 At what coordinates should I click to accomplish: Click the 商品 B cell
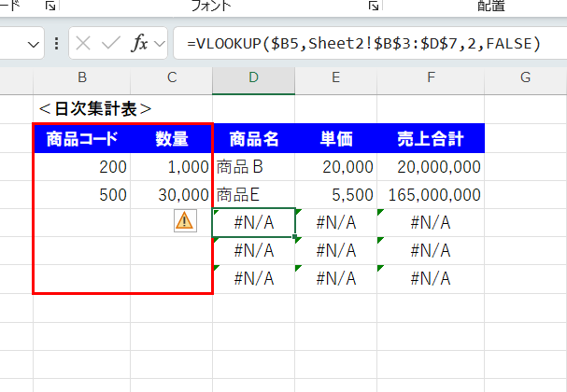254,167
